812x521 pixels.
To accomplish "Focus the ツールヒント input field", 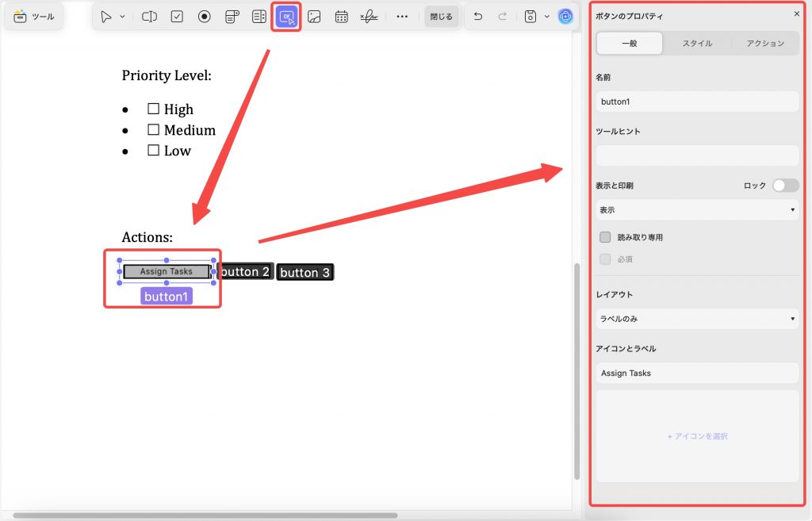I will (697, 155).
